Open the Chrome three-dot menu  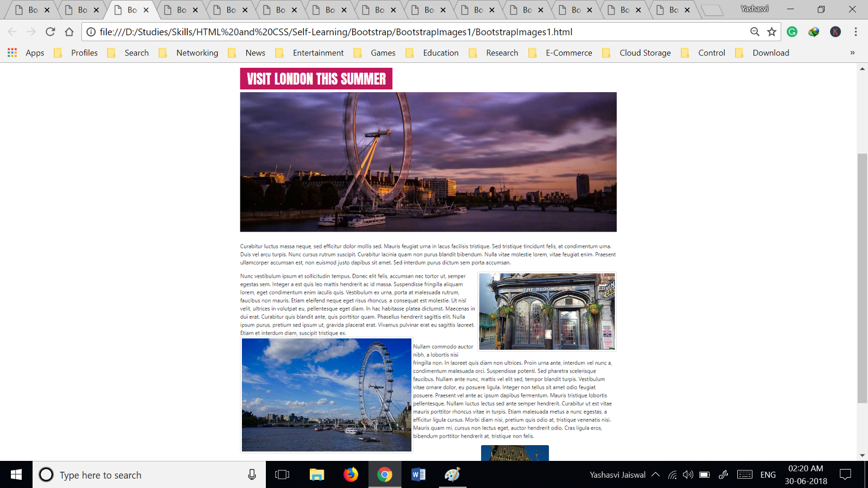click(x=856, y=32)
